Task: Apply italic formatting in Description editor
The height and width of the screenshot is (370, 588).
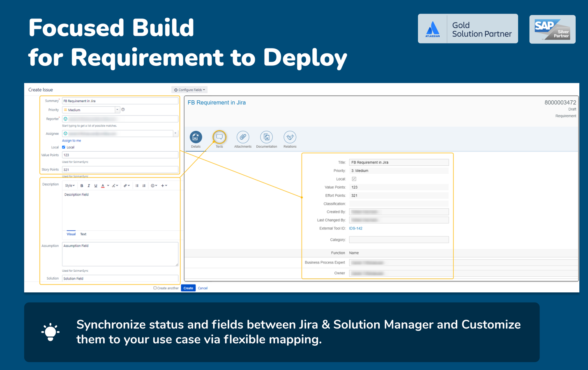Action: click(x=89, y=186)
